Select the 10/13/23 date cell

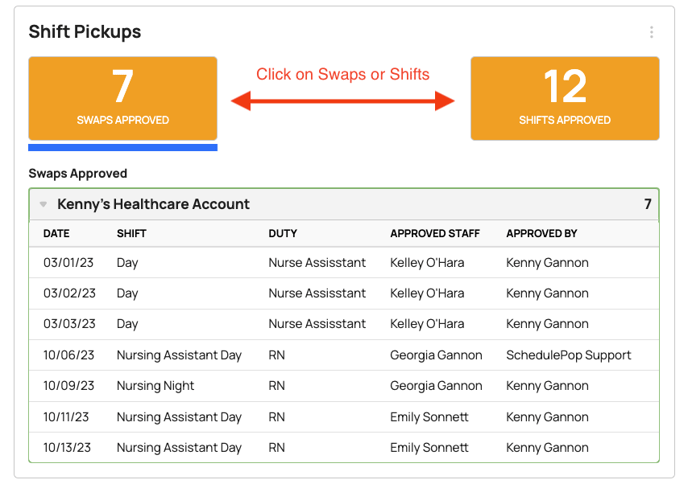[x=67, y=448]
